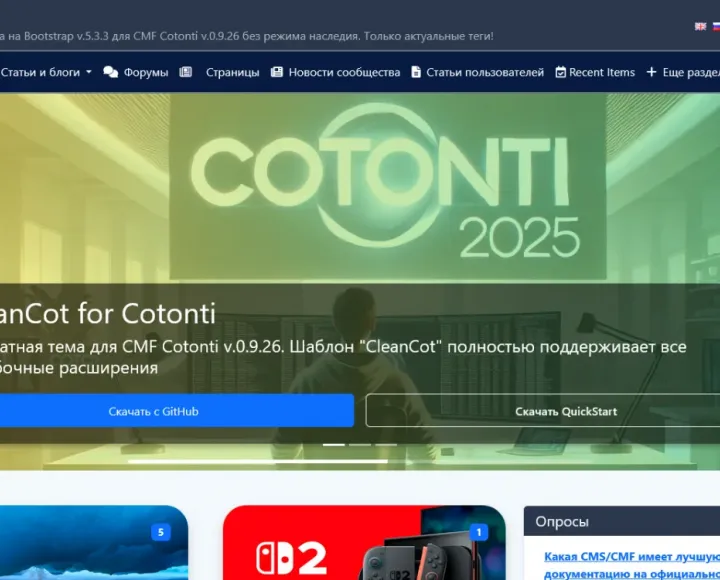Click the plus icon for more sections
The height and width of the screenshot is (580, 720).
coord(651,72)
